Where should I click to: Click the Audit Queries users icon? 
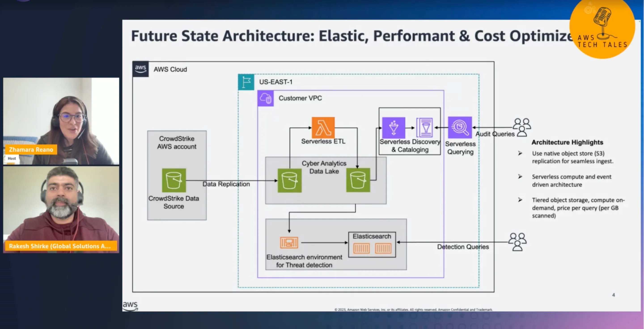pyautogui.click(x=522, y=127)
